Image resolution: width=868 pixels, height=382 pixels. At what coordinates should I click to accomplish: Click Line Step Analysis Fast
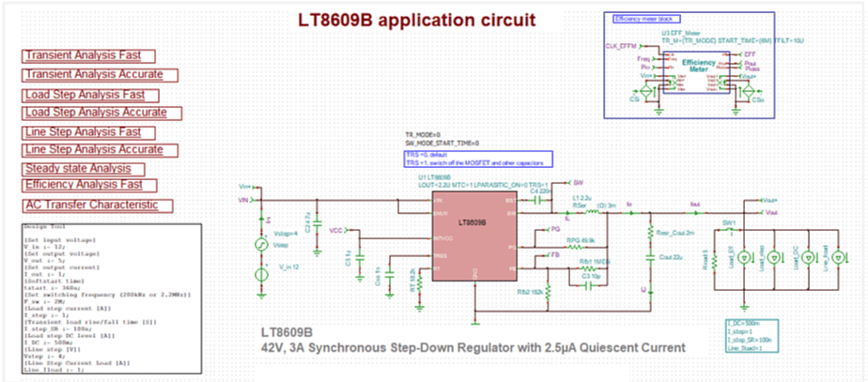coord(84,131)
